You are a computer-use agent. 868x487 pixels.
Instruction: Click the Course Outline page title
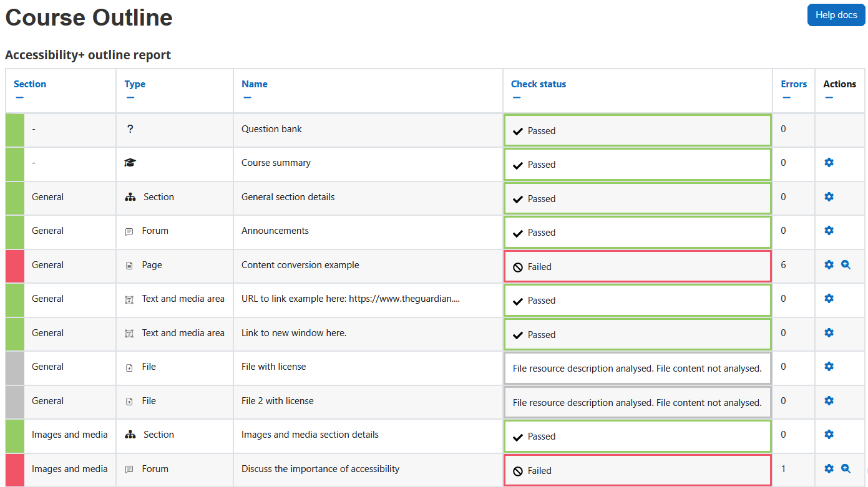[x=89, y=17]
